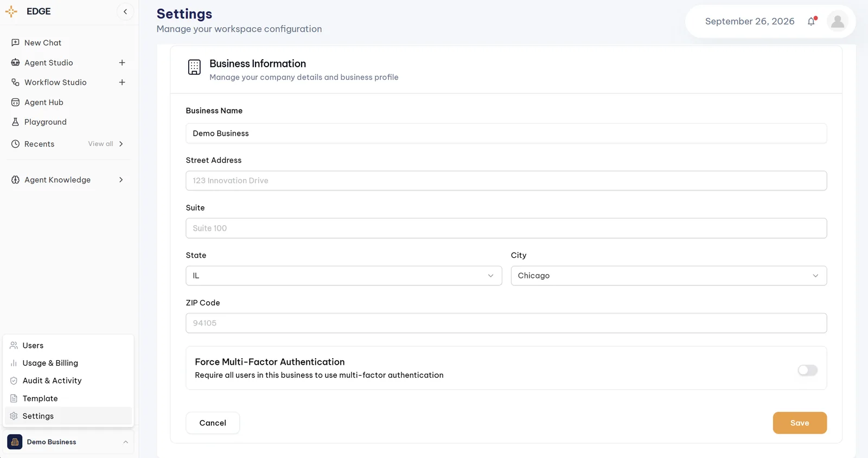
Task: Save the business information
Action: tap(800, 423)
